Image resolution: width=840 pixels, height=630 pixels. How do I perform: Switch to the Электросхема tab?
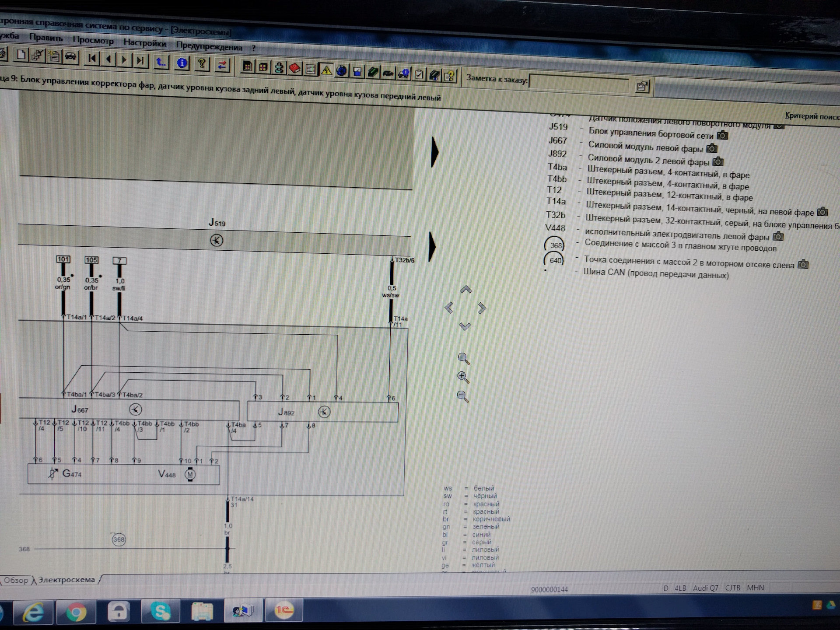click(66, 580)
